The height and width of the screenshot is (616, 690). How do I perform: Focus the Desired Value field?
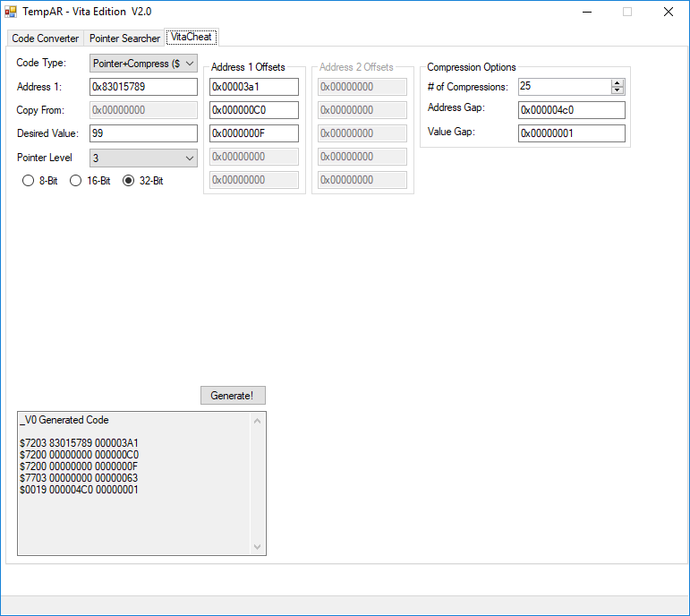143,133
